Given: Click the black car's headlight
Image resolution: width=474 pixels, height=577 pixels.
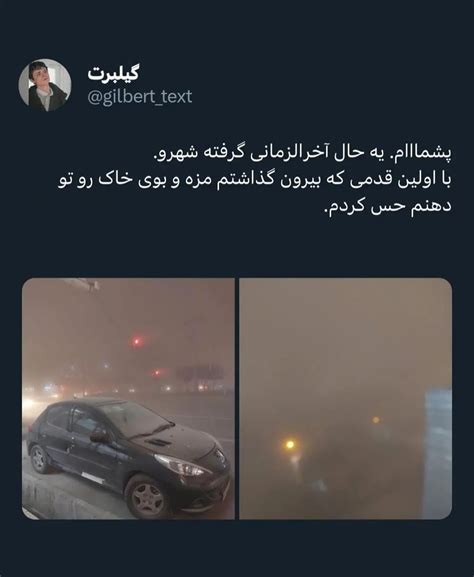Looking at the screenshot, I should pos(181,466).
